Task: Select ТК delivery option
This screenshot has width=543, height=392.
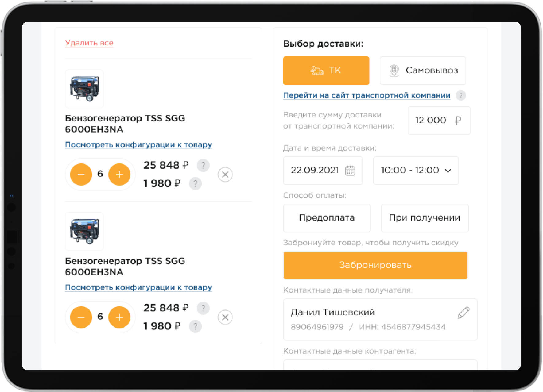Action: point(326,71)
